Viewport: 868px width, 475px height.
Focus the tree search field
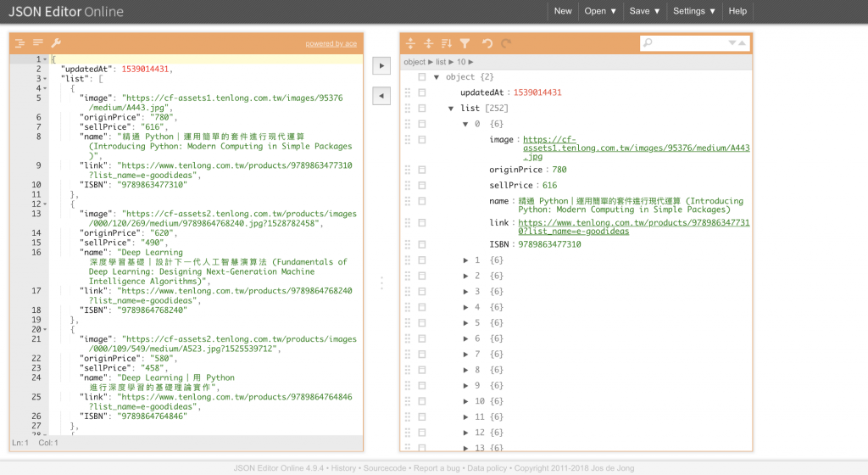click(690, 42)
